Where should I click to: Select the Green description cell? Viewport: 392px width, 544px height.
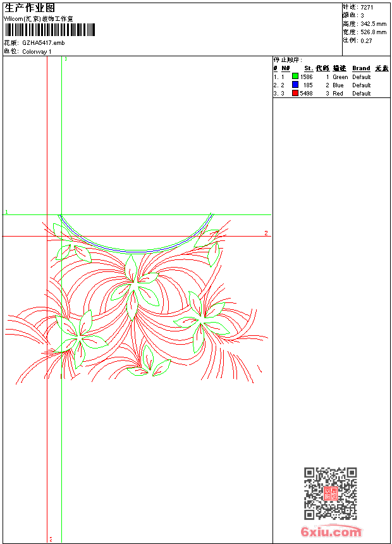(340, 77)
